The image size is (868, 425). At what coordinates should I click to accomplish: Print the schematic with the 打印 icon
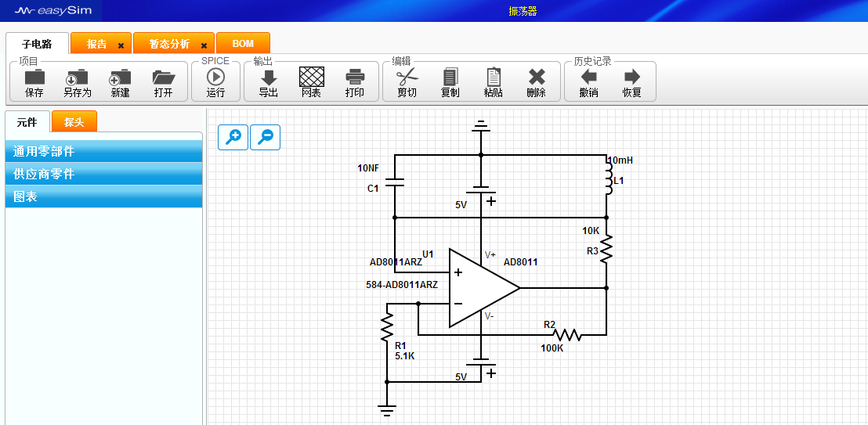(x=355, y=77)
